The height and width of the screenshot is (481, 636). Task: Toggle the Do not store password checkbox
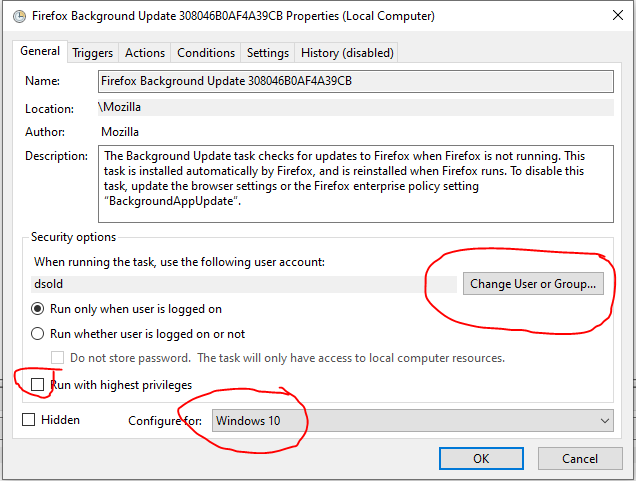[x=57, y=358]
